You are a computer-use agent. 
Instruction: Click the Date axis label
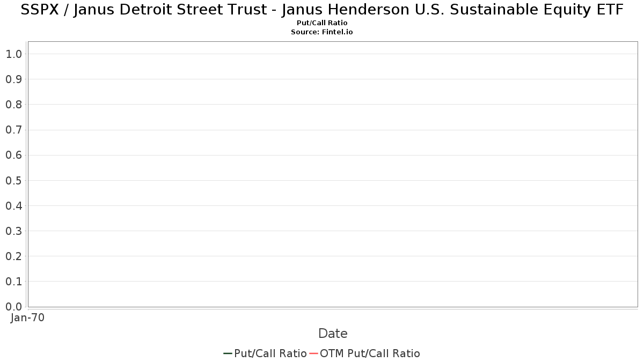point(333,334)
